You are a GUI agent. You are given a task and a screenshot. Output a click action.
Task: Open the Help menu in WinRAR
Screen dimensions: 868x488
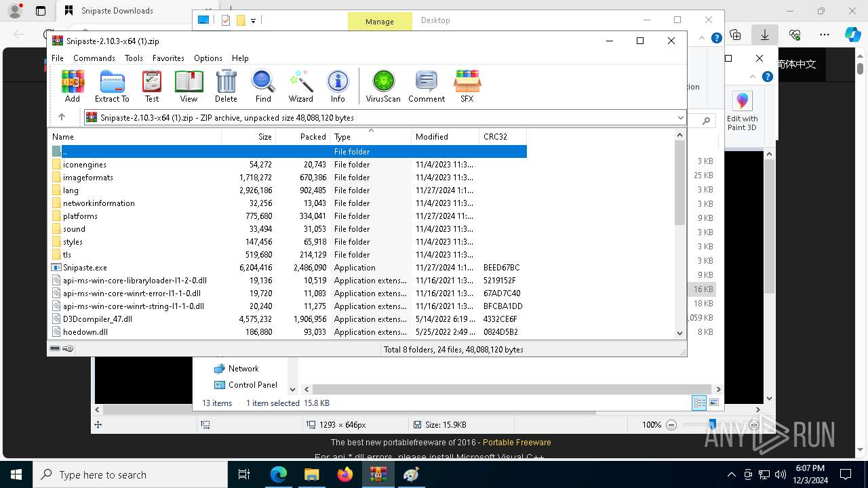coord(240,58)
